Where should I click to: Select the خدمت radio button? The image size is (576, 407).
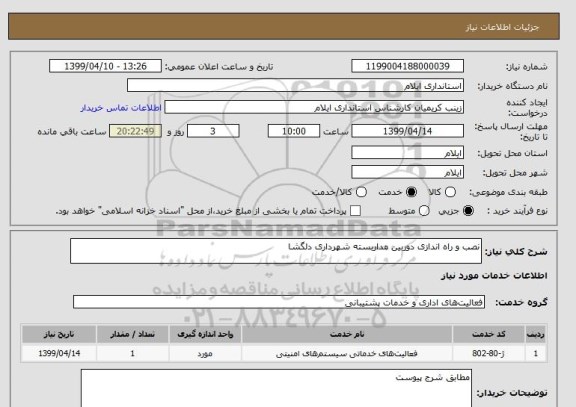[x=411, y=192]
